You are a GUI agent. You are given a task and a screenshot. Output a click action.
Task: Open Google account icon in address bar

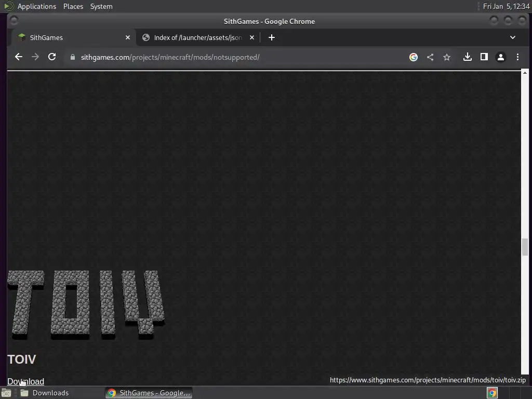(x=413, y=57)
